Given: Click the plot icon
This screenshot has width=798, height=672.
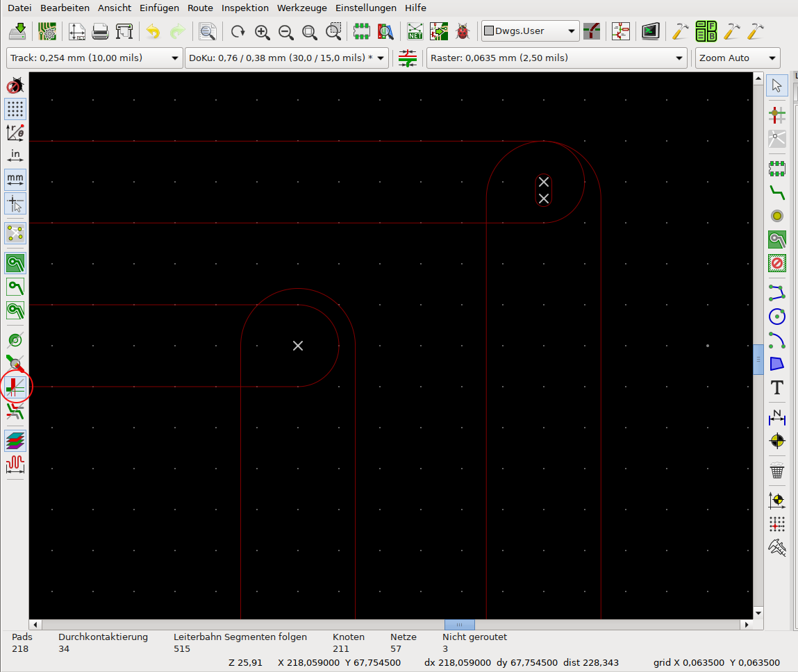Looking at the screenshot, I should tap(124, 31).
